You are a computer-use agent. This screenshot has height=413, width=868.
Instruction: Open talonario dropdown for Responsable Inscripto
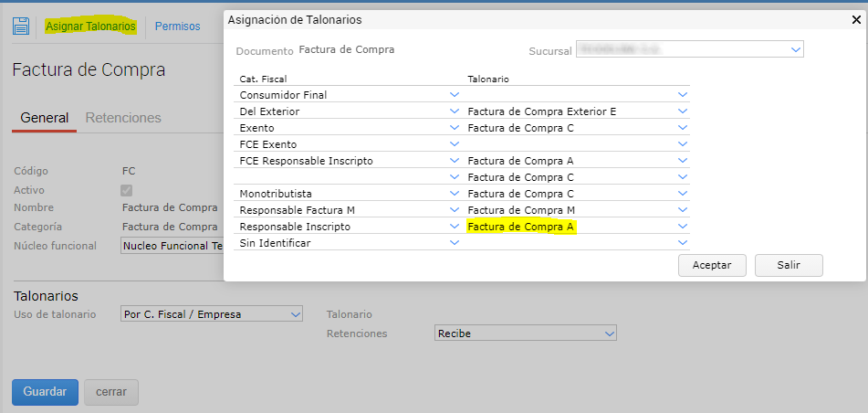click(x=682, y=227)
